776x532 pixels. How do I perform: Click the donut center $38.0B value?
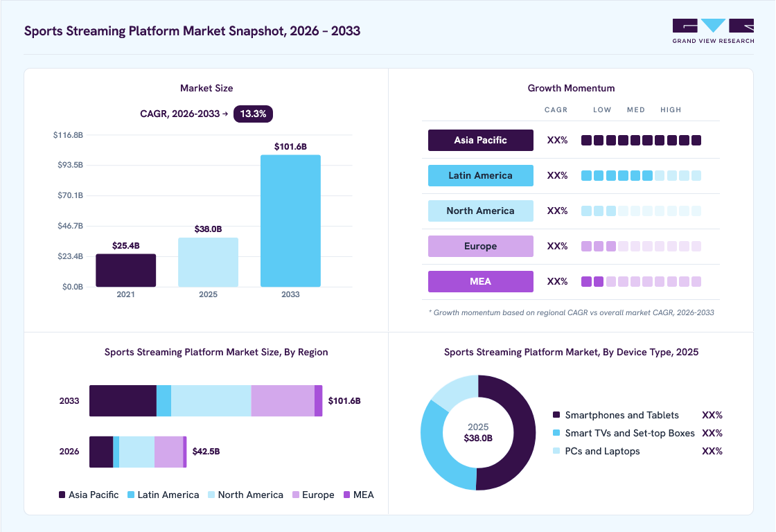(x=478, y=438)
